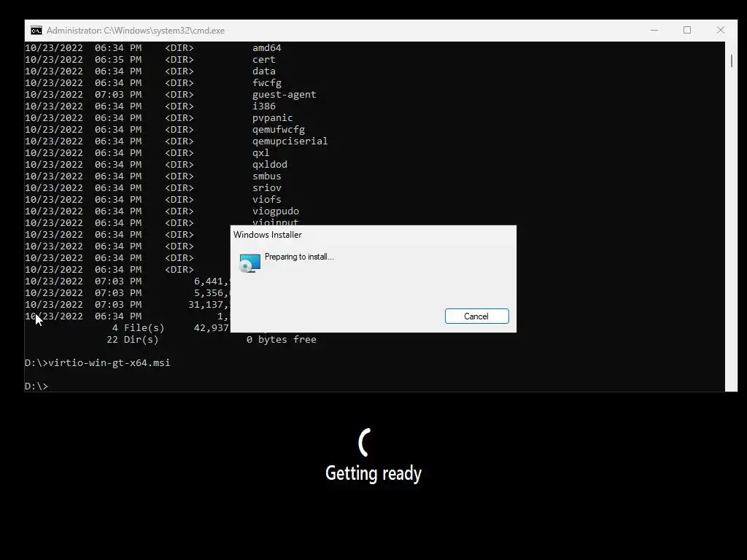Click the '4 File(s)' summary text
747x560 pixels.
[138, 327]
